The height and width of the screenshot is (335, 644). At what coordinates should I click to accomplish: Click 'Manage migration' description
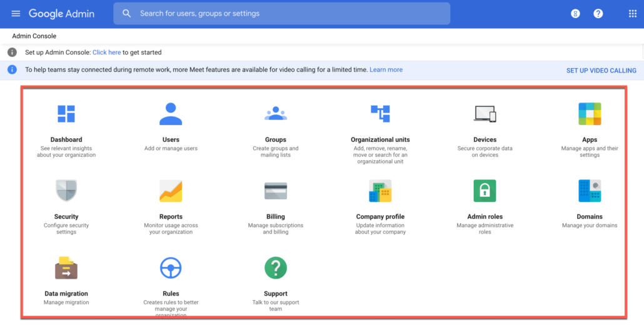66,302
